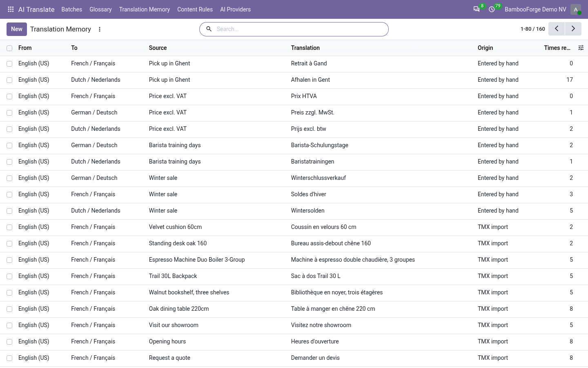
Task: Click the 1-80 / 160 pager counter
Action: [x=533, y=29]
